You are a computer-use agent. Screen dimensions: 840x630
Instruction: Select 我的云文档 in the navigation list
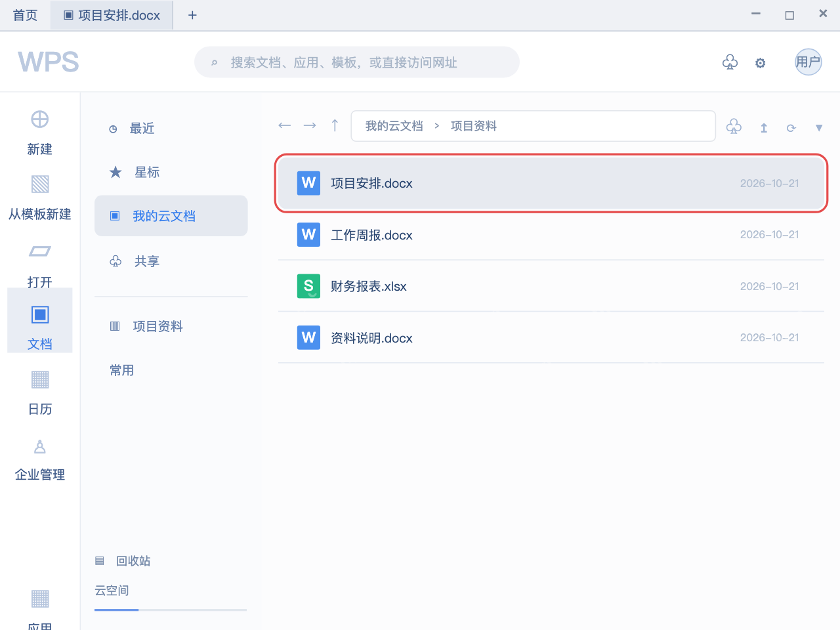click(x=171, y=216)
